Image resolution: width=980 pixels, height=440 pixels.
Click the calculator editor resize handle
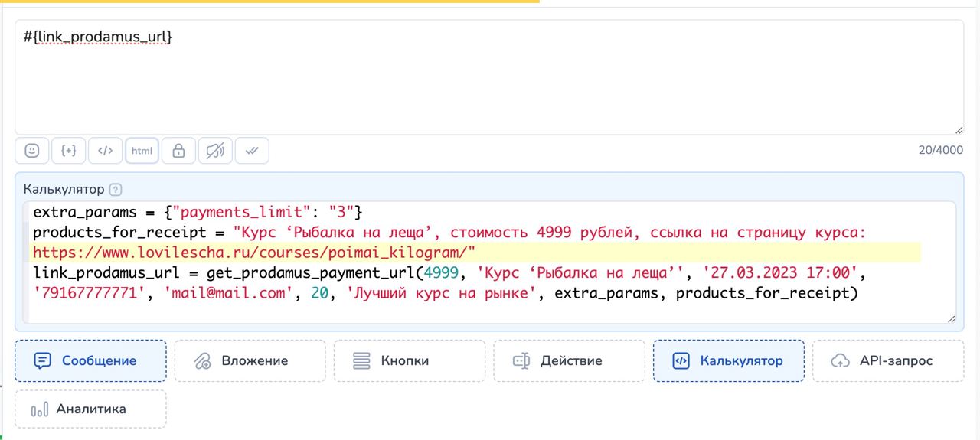pyautogui.click(x=950, y=318)
